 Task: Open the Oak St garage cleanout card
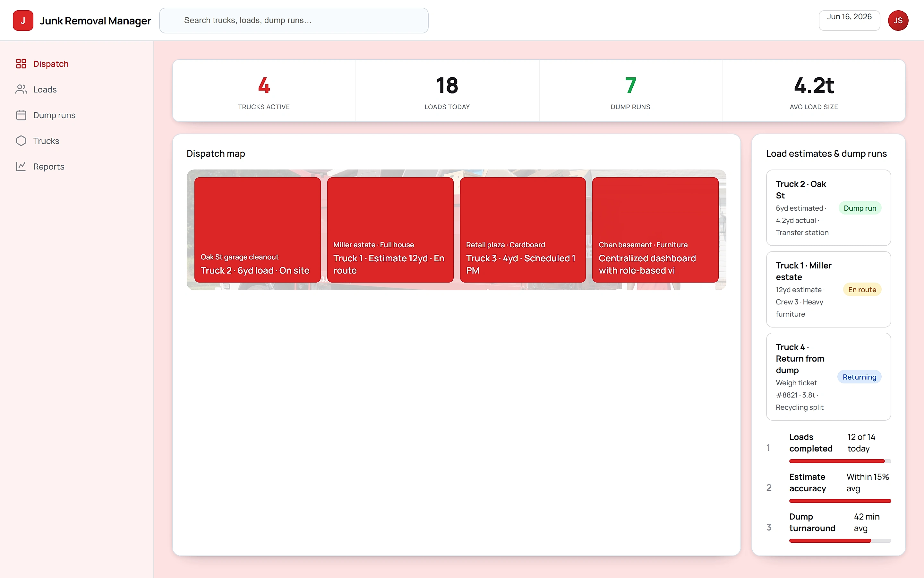click(x=257, y=230)
